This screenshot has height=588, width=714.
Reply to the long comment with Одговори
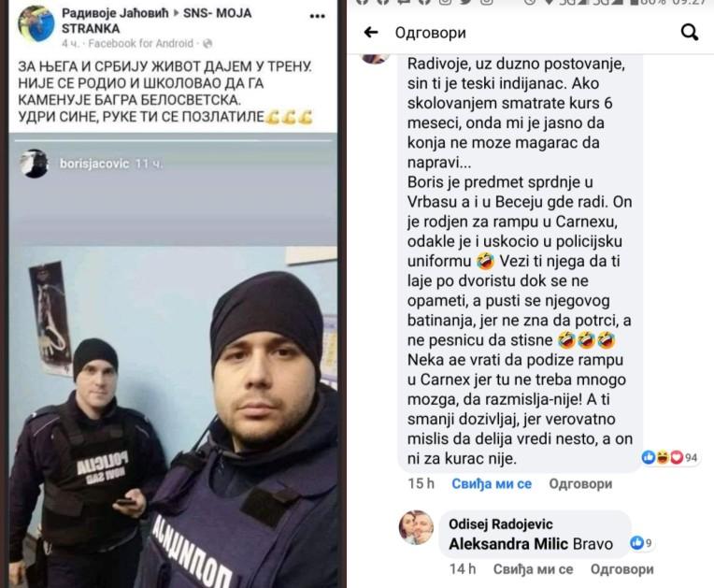click(580, 483)
